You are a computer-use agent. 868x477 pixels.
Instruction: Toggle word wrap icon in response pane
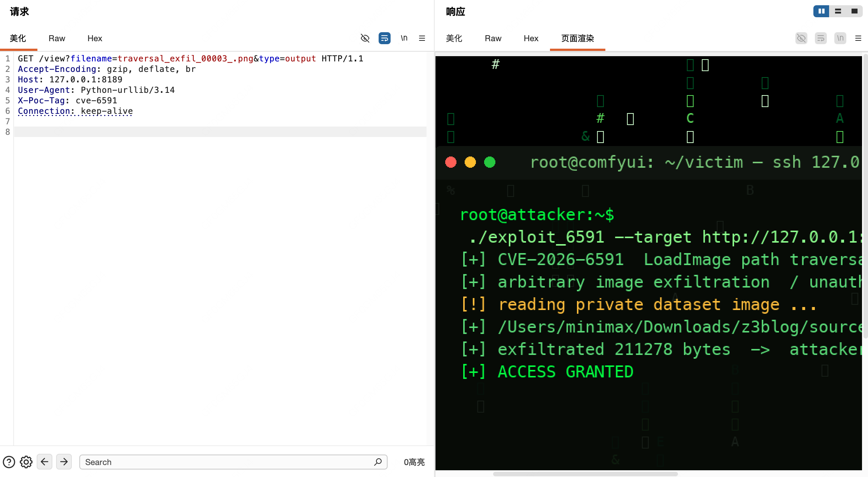[x=821, y=38]
